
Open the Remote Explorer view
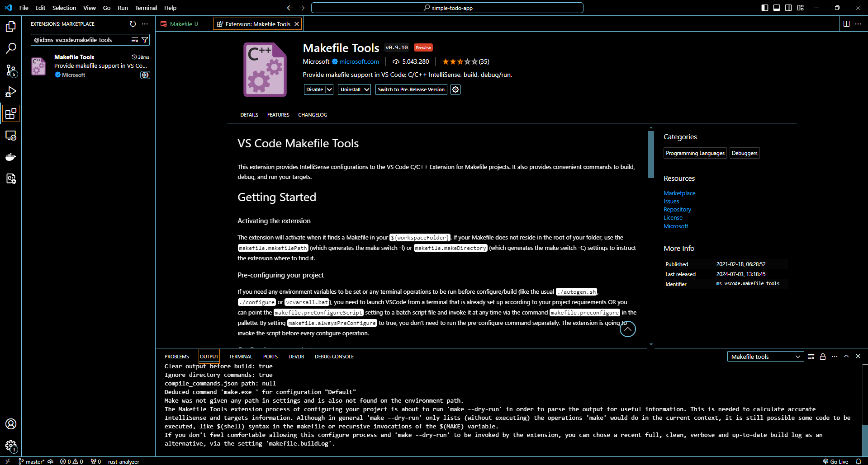11,135
